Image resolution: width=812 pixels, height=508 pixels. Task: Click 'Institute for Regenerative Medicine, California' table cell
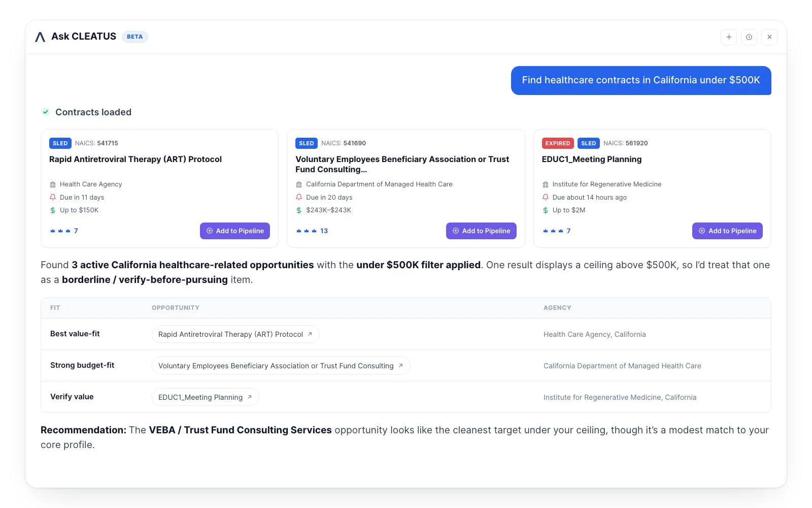coord(620,397)
